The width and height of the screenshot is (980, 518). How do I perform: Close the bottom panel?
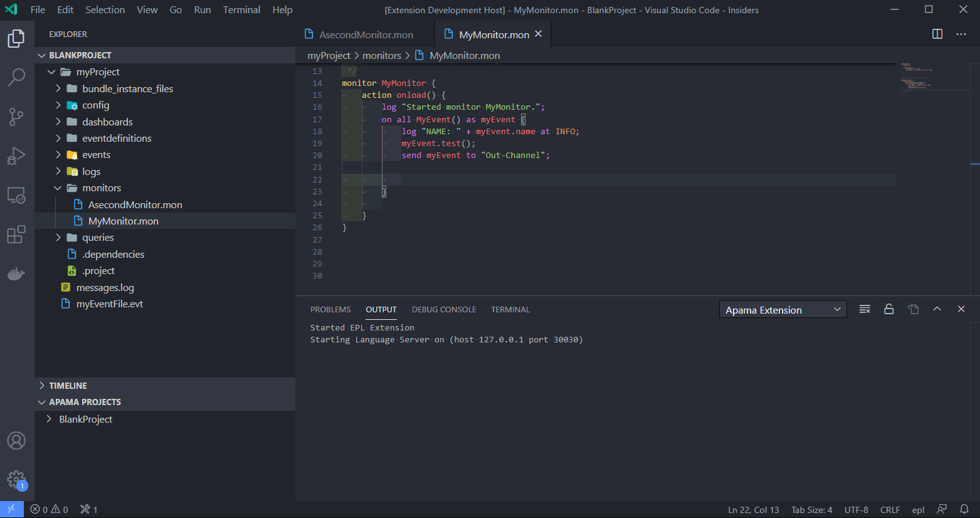pos(961,309)
